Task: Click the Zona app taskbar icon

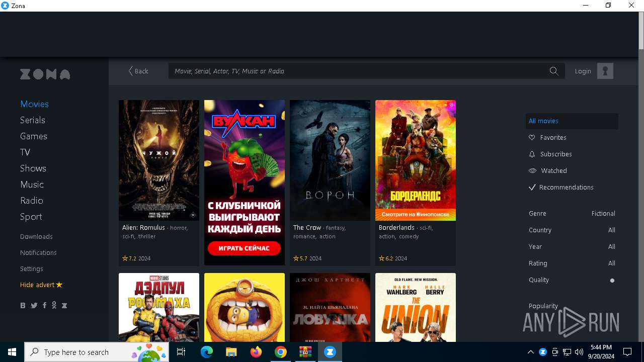Action: (330, 352)
